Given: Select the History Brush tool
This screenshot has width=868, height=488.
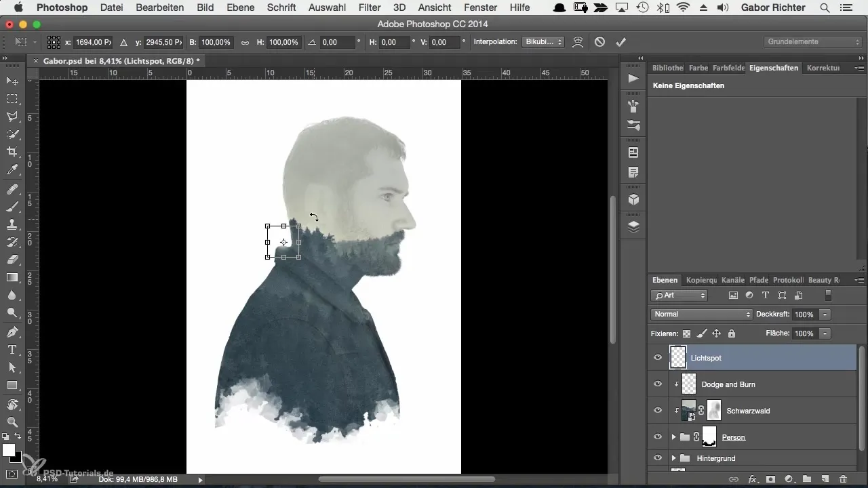Looking at the screenshot, I should click(x=12, y=242).
